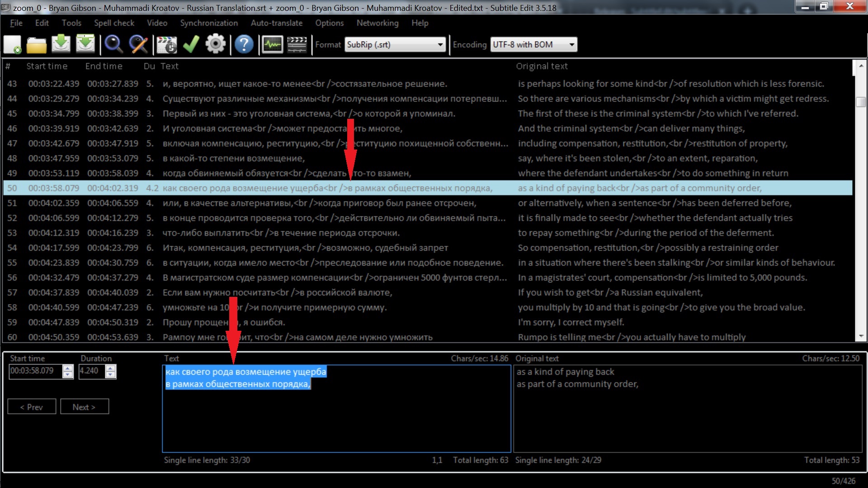
Task: Click the Original text column header
Action: 542,66
